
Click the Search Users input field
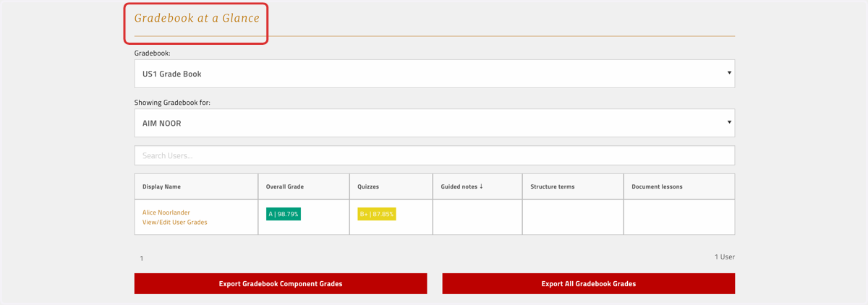(434, 155)
